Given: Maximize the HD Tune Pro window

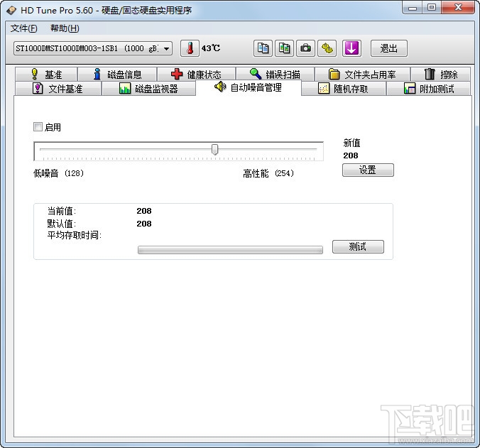Looking at the screenshot, I should (432, 8).
